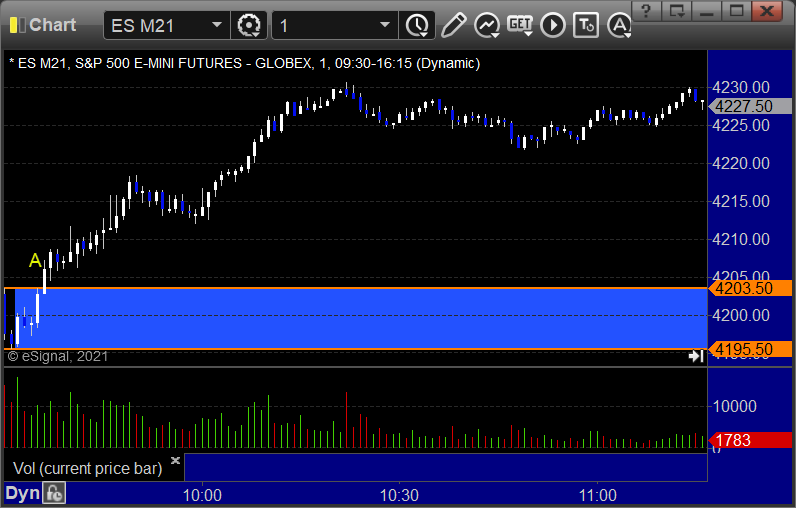Click the Chart window title icon
The height and width of the screenshot is (508, 796).
[x=18, y=25]
